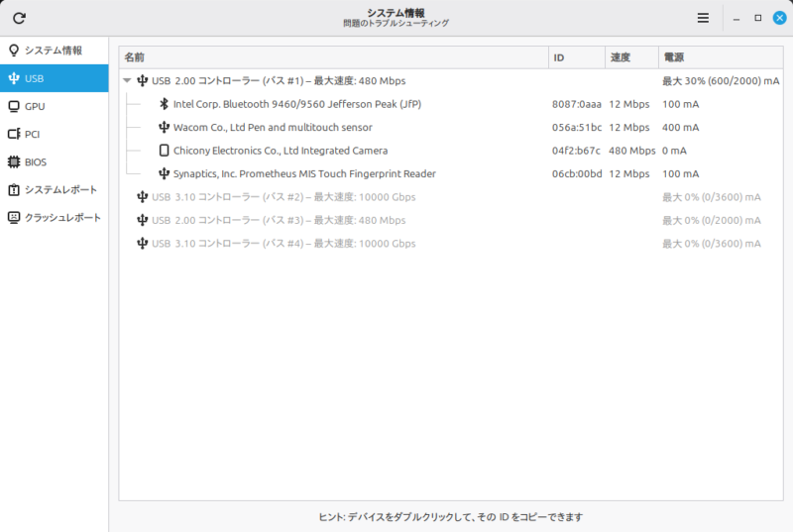This screenshot has width=793, height=532.
Task: Select the Wacom Pen and multitouch sensor row
Action: tap(273, 128)
